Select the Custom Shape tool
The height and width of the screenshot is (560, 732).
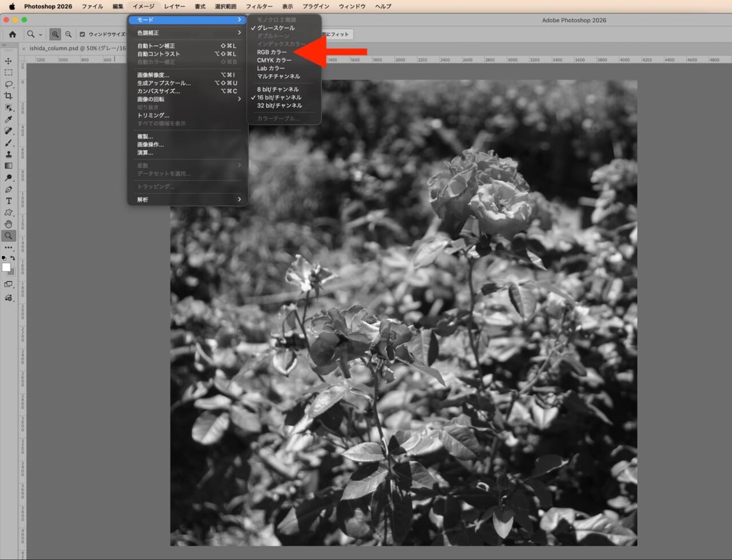click(8, 213)
